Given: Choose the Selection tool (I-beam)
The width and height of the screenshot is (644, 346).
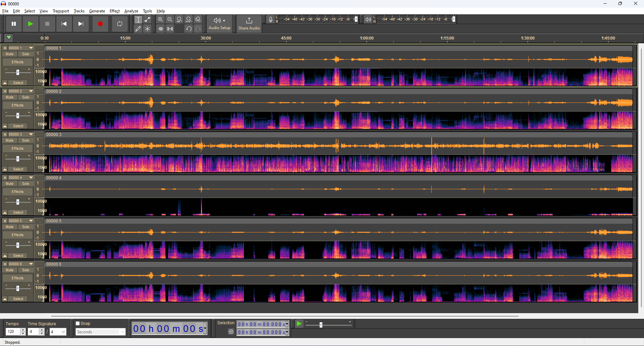Looking at the screenshot, I should tap(138, 20).
